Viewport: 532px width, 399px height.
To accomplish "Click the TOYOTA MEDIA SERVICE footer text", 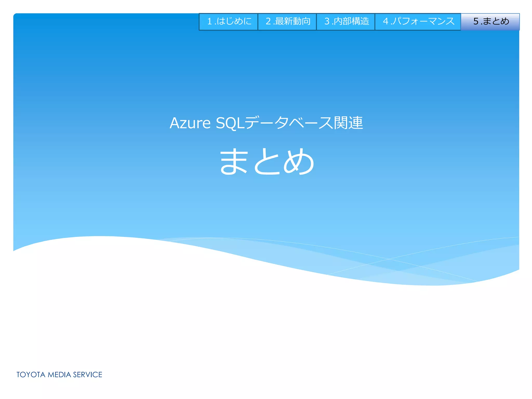I will [59, 375].
